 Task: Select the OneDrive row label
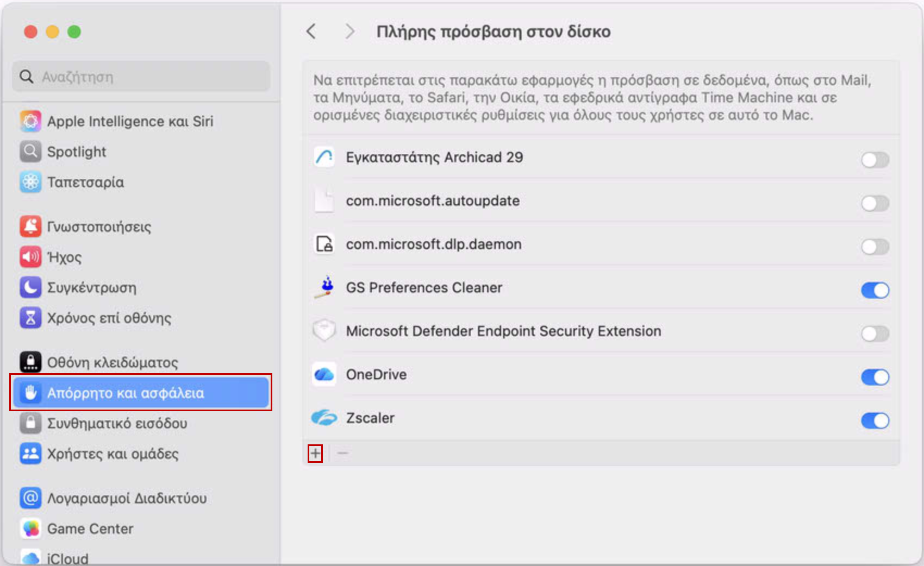pos(376,375)
